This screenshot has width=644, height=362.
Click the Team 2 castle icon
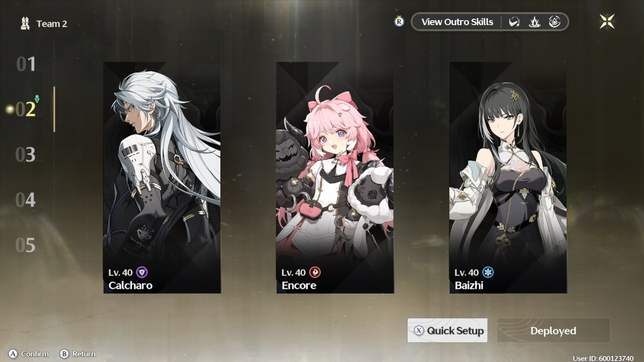[x=25, y=23]
